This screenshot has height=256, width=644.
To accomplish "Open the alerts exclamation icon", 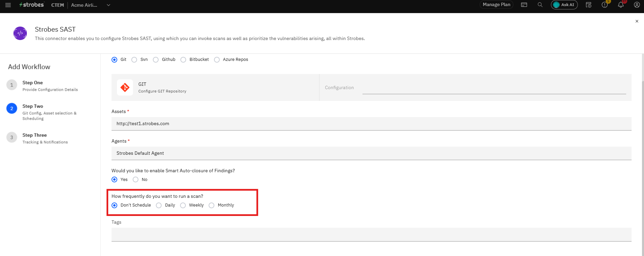I will (x=605, y=5).
